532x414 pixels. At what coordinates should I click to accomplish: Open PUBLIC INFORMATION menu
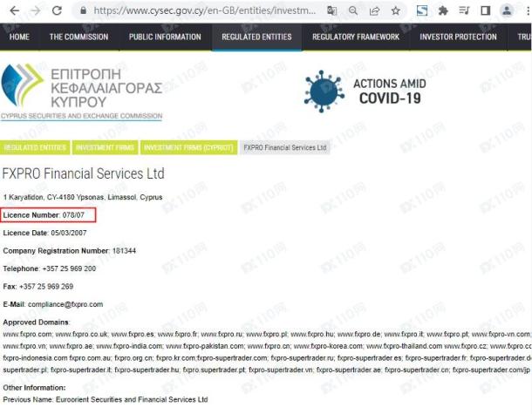[x=165, y=37]
